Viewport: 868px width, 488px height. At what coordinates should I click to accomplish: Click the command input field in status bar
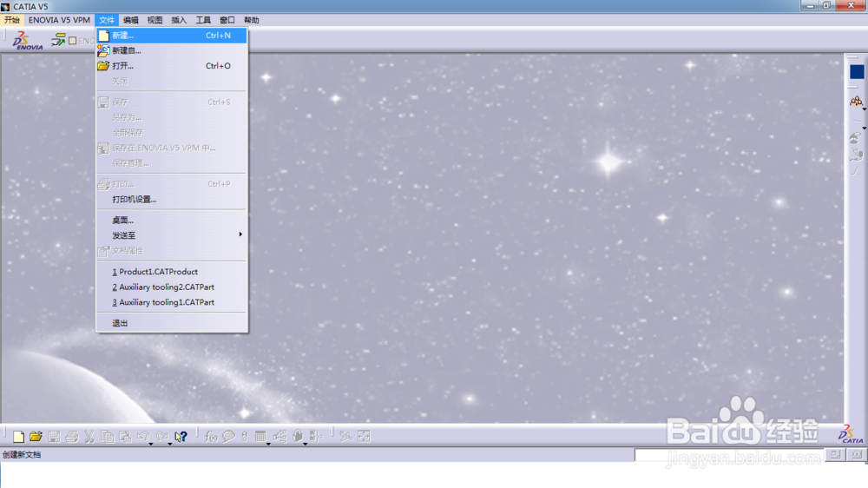[729, 455]
